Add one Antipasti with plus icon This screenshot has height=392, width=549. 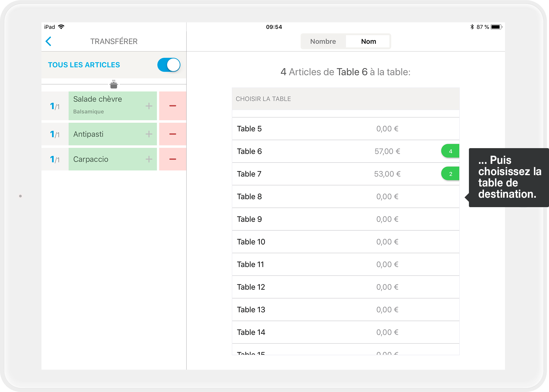(x=149, y=134)
